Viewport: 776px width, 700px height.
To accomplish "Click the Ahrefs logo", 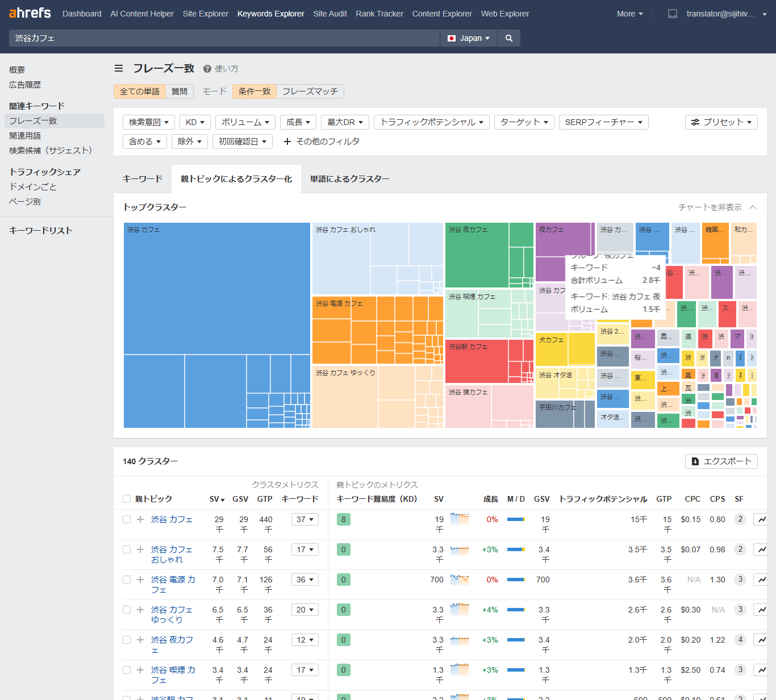I will tap(30, 13).
